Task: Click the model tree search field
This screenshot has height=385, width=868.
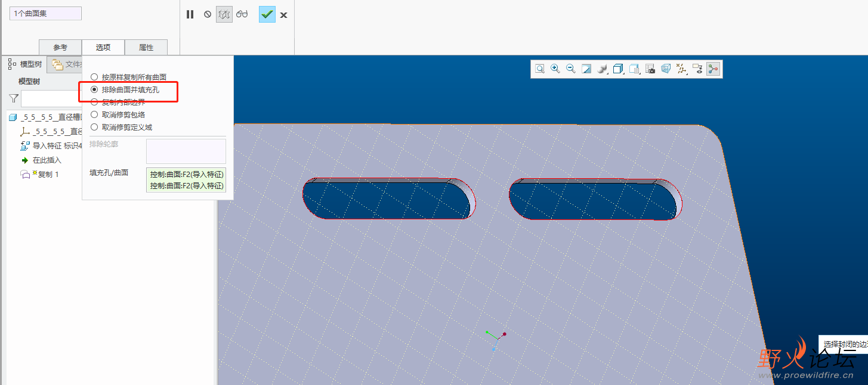Action: (x=51, y=98)
